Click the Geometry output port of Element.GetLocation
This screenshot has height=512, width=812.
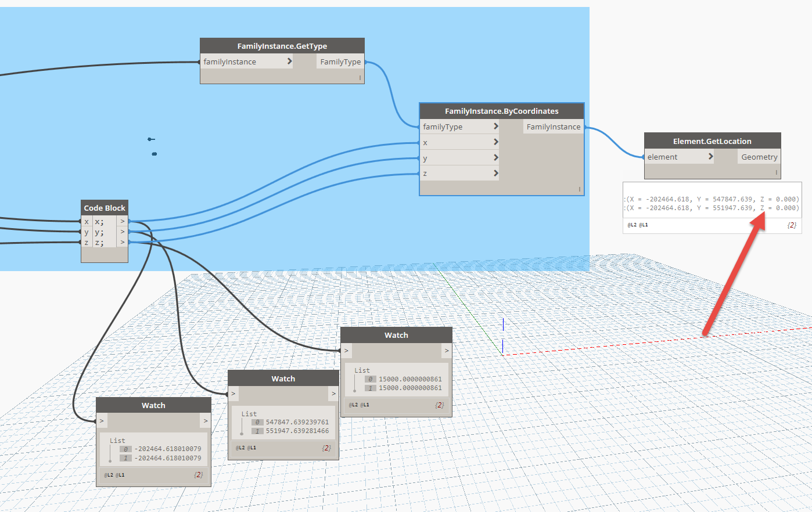coord(759,157)
